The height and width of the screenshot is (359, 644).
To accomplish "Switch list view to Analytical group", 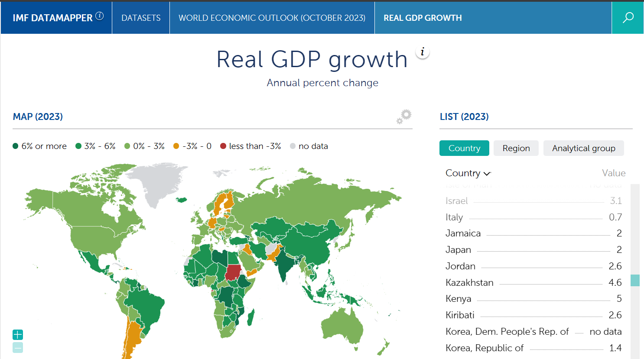I will pyautogui.click(x=583, y=148).
